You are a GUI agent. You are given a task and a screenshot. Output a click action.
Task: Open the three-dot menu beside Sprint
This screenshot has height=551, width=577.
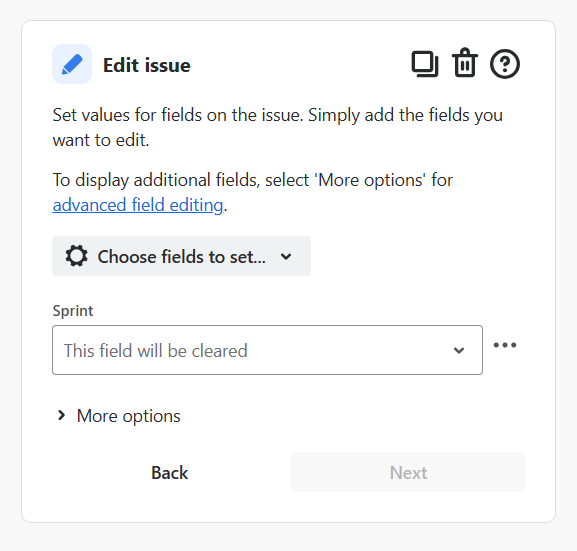[x=505, y=345]
